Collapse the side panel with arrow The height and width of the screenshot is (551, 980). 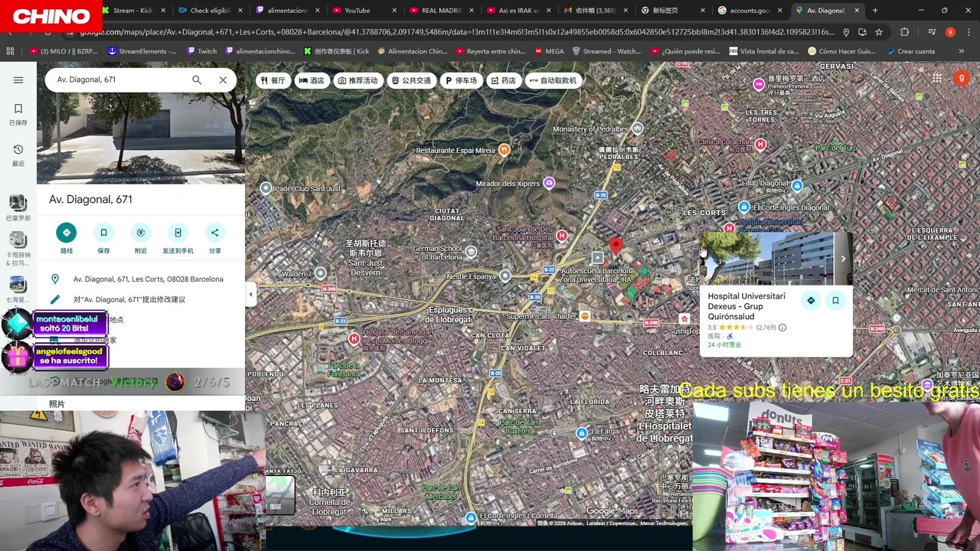pyautogui.click(x=250, y=294)
